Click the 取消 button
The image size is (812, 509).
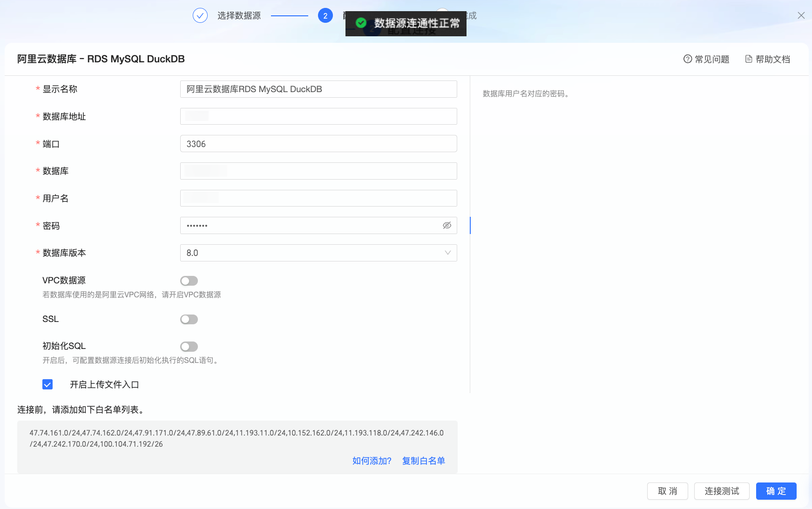tap(668, 491)
